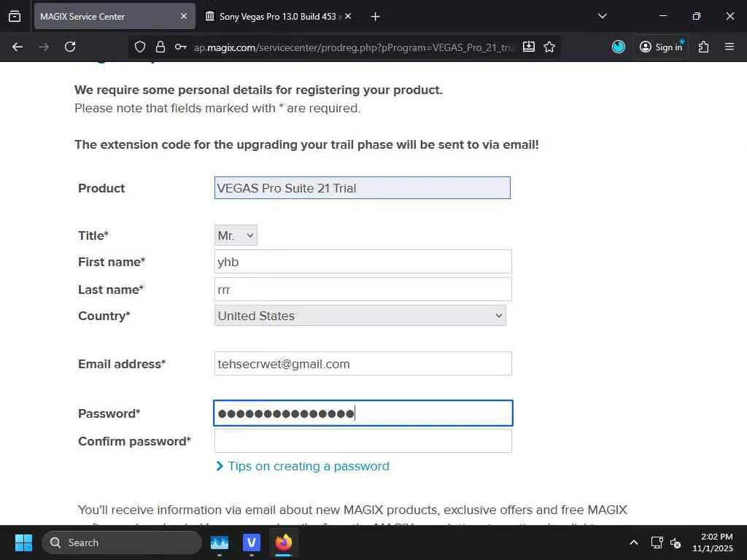
Task: Switch to Sony Vegas Pro 13.0 Build 453 tab
Action: coord(278,16)
